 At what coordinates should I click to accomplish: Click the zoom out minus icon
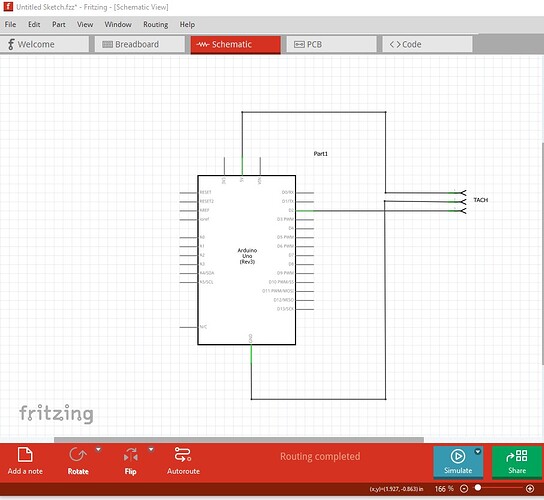[464, 489]
